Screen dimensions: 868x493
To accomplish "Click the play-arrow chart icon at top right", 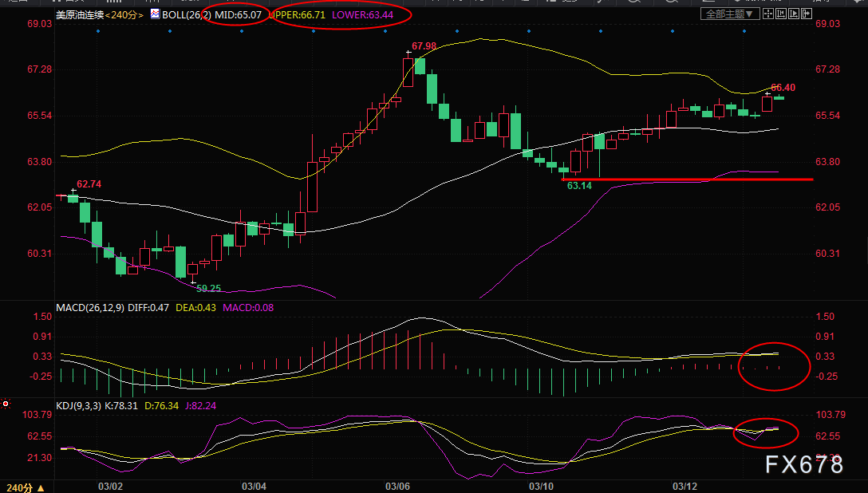I will [794, 14].
